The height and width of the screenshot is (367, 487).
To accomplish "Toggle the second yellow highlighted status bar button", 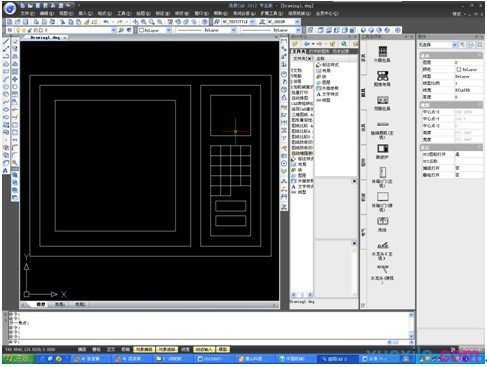I will (167, 349).
